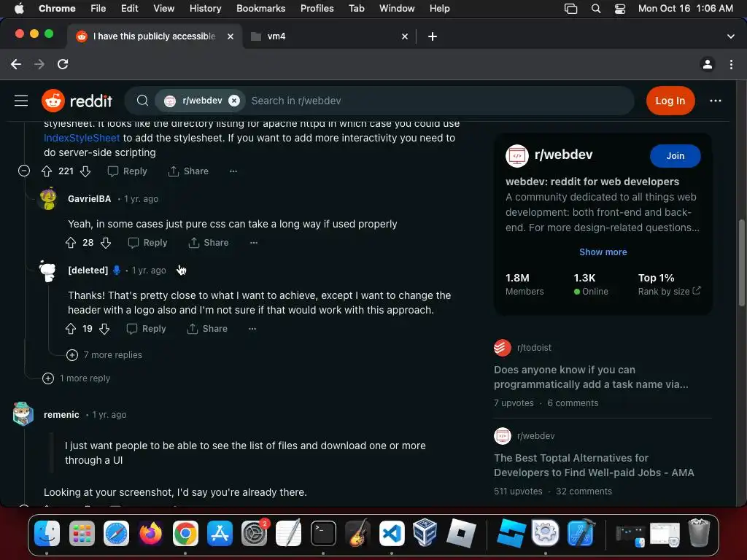747x560 pixels.
Task: Go back in Chrome
Action: pyautogui.click(x=16, y=64)
